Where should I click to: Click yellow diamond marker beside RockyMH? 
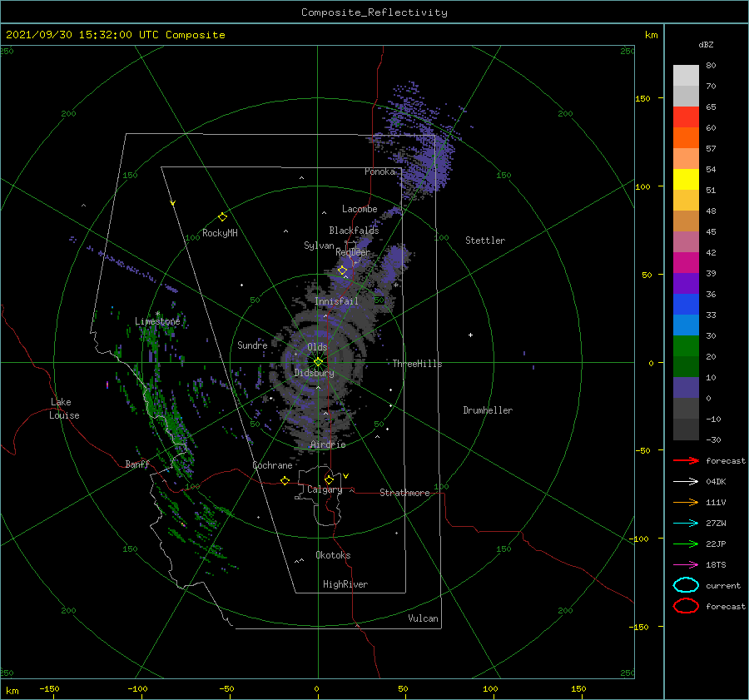pyautogui.click(x=222, y=217)
